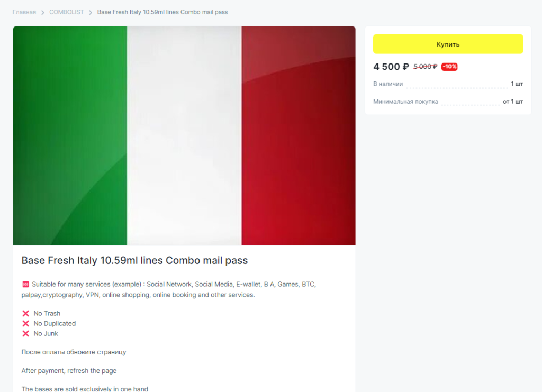Click the red SOS emoji icon

click(x=25, y=284)
